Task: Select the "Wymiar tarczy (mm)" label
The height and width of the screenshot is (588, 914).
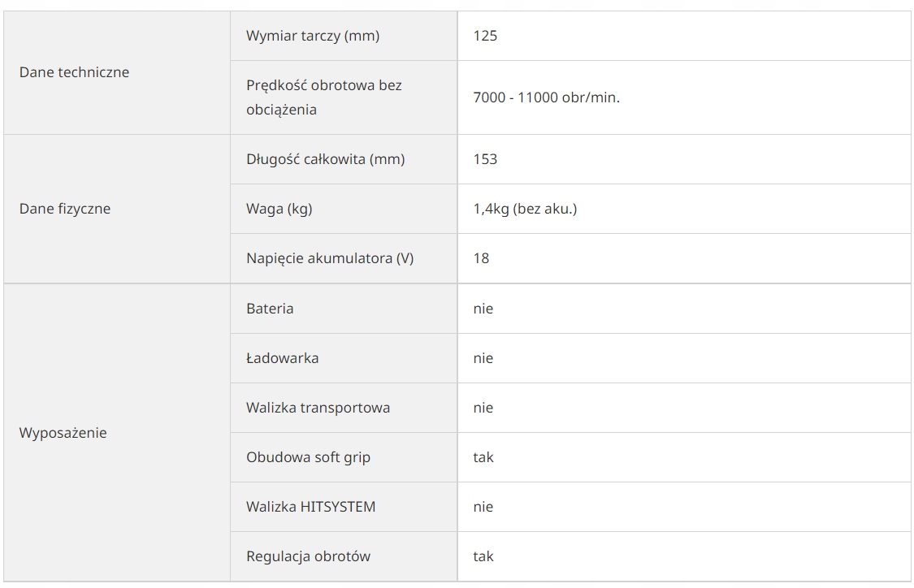Action: point(313,36)
